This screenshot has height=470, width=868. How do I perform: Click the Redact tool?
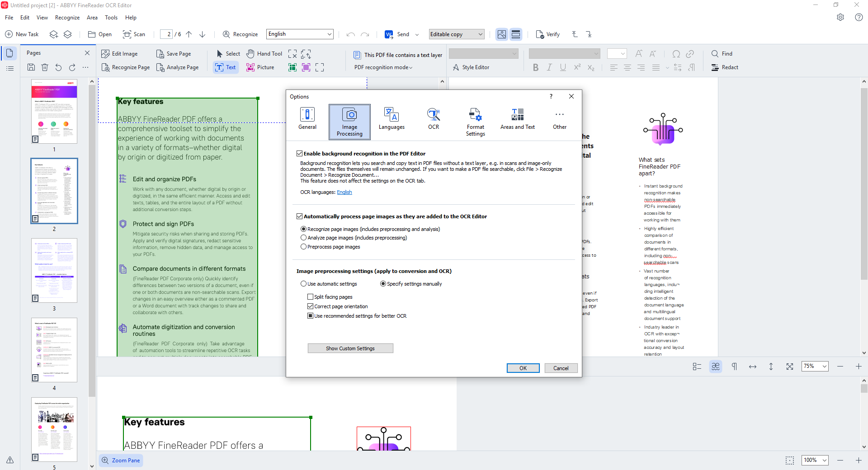coord(725,67)
